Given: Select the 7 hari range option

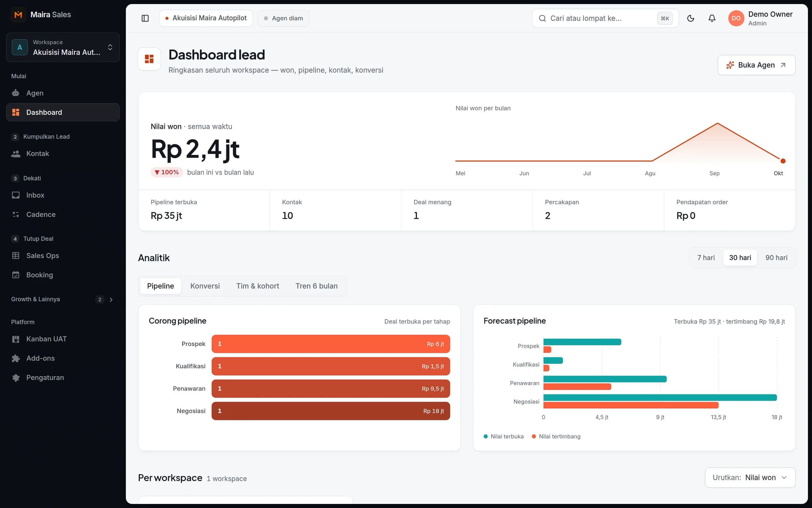Looking at the screenshot, I should [x=706, y=258].
